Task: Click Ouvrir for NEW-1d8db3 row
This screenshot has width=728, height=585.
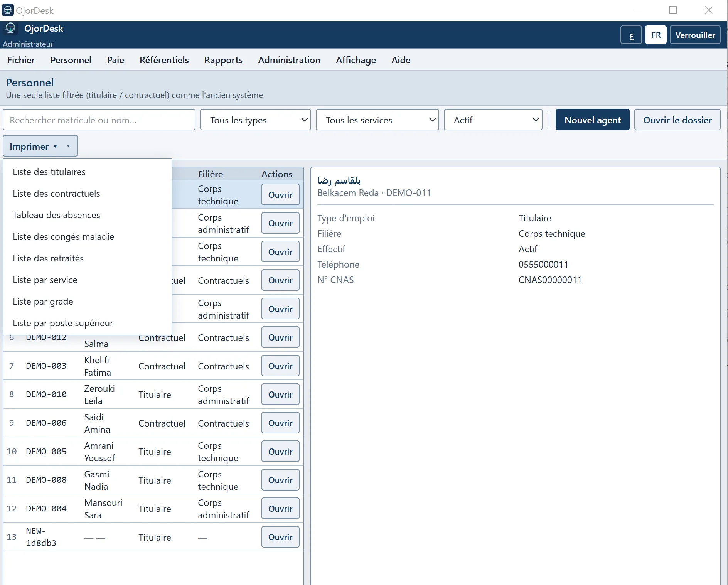Action: pyautogui.click(x=280, y=537)
